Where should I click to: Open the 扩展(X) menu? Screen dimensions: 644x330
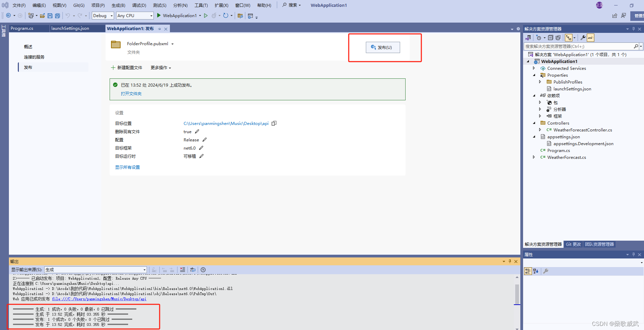coord(221,5)
